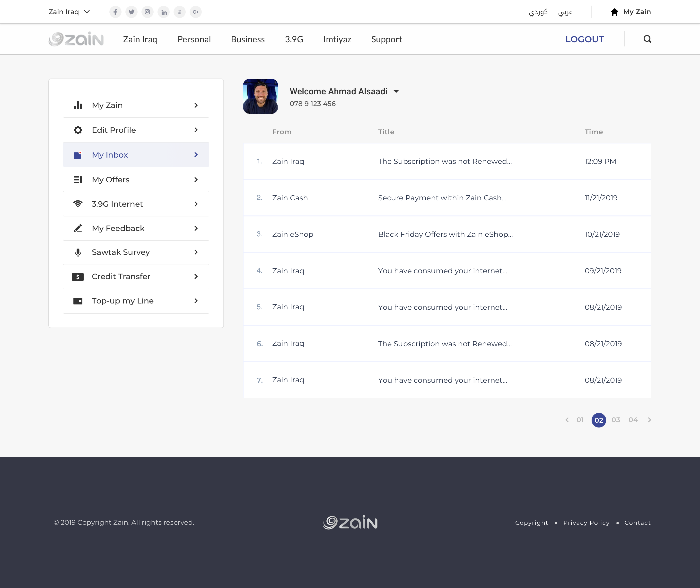Switch language to Kurdish كوردي

tap(538, 12)
